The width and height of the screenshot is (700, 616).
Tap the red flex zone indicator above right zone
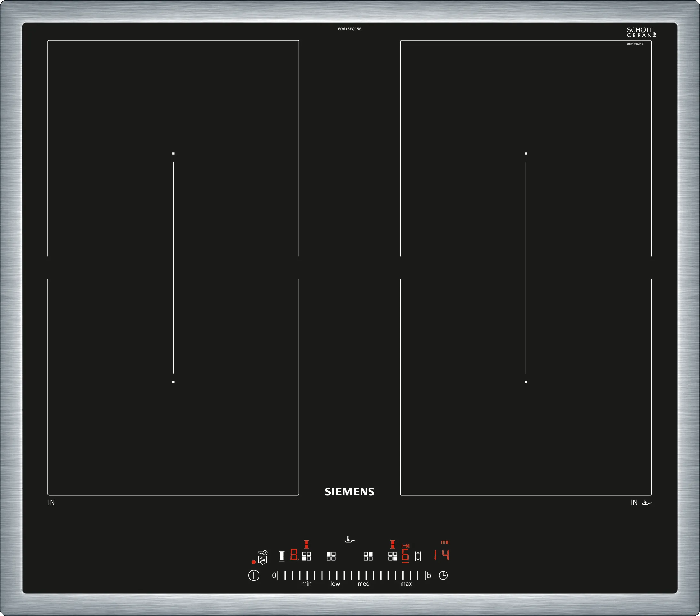(x=393, y=544)
